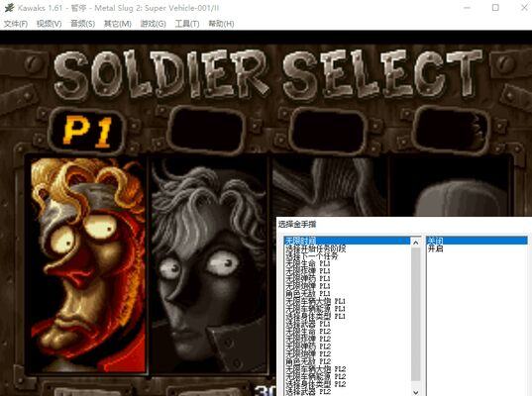Open the 其它(M) menu
532x396 pixels.
pyautogui.click(x=117, y=24)
